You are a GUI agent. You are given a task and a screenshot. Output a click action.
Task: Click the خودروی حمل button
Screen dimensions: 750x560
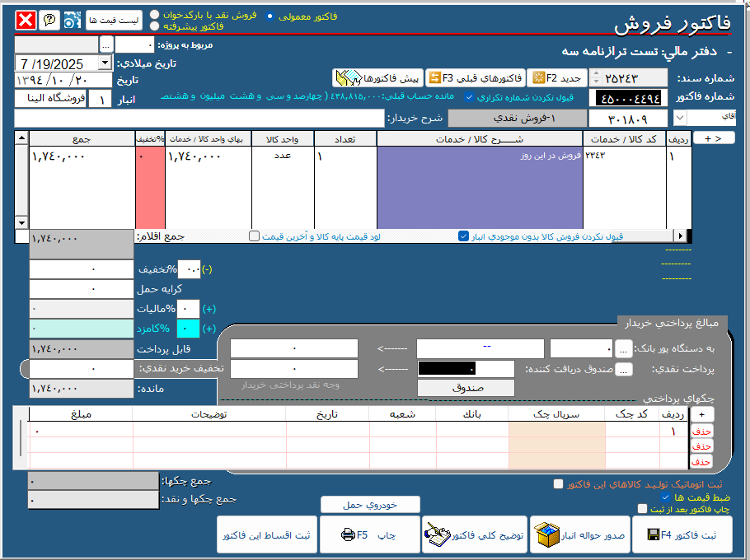pos(369,504)
